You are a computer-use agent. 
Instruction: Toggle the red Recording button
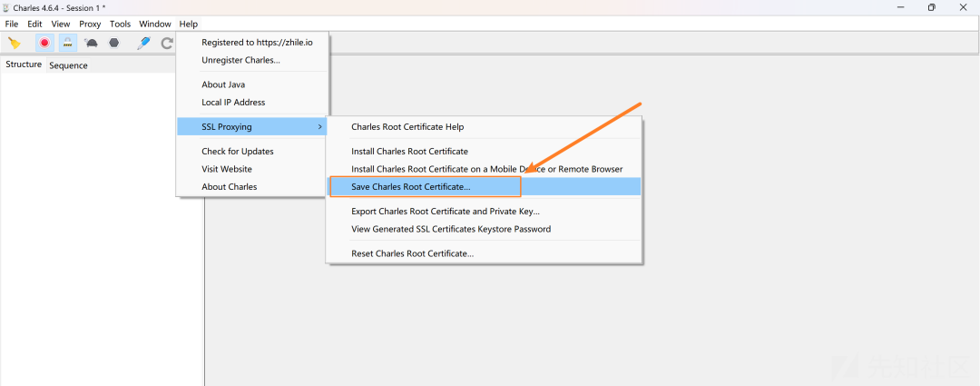click(44, 44)
